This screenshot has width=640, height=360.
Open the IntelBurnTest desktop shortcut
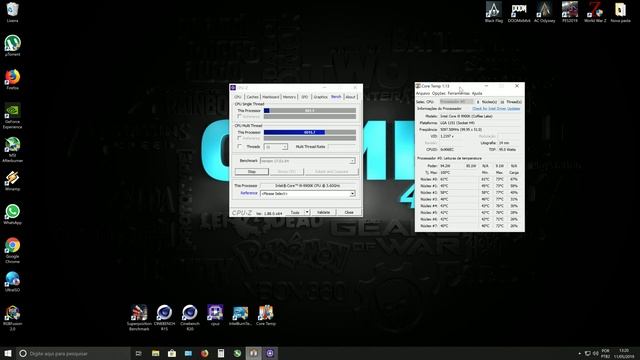[x=240, y=316]
